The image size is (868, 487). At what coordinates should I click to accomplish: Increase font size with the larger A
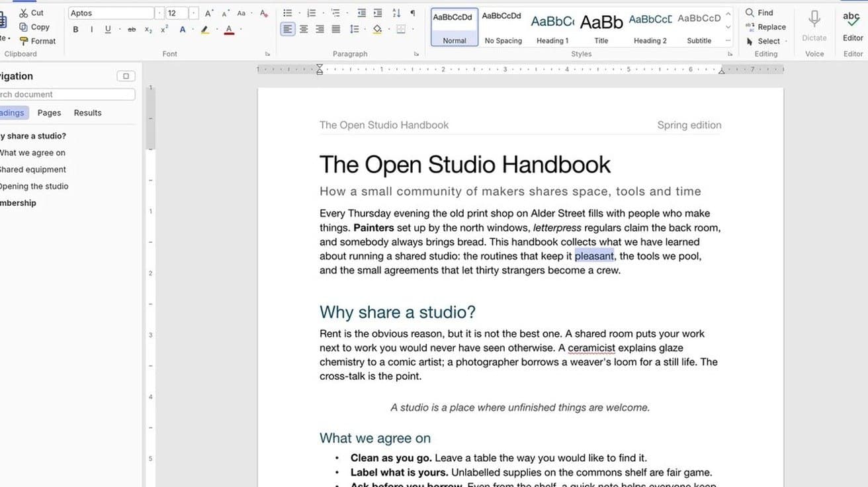209,13
